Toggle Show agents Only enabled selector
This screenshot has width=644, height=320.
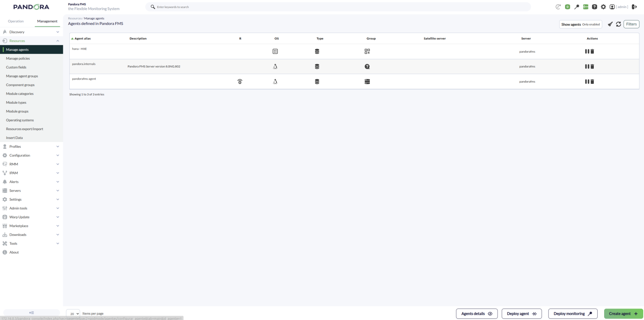pos(581,24)
